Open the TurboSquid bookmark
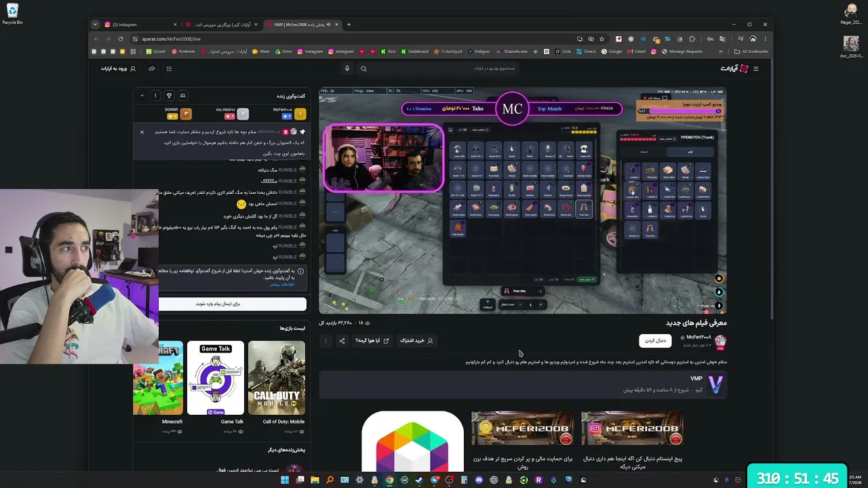Viewport: 868px width, 488px height. [448, 52]
